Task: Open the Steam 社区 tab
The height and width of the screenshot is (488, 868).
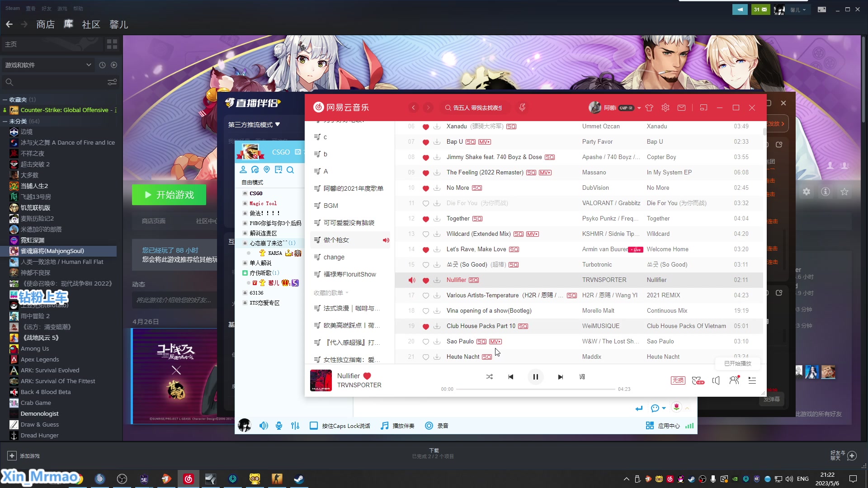Action: [x=91, y=24]
